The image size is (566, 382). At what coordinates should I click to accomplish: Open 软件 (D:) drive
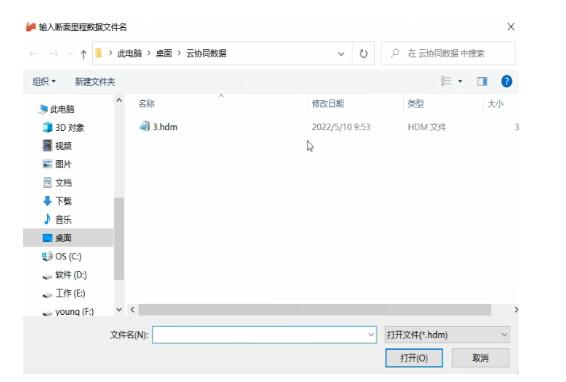click(x=65, y=275)
